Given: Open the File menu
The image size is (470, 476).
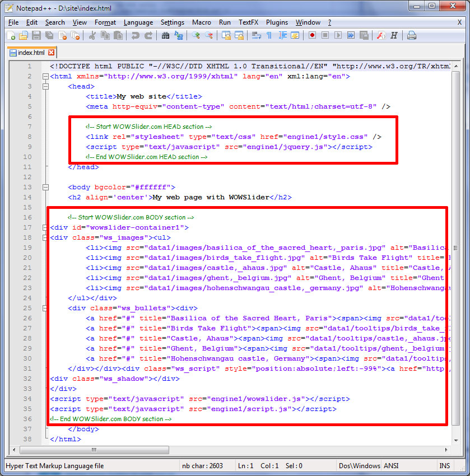Looking at the screenshot, I should pos(13,22).
